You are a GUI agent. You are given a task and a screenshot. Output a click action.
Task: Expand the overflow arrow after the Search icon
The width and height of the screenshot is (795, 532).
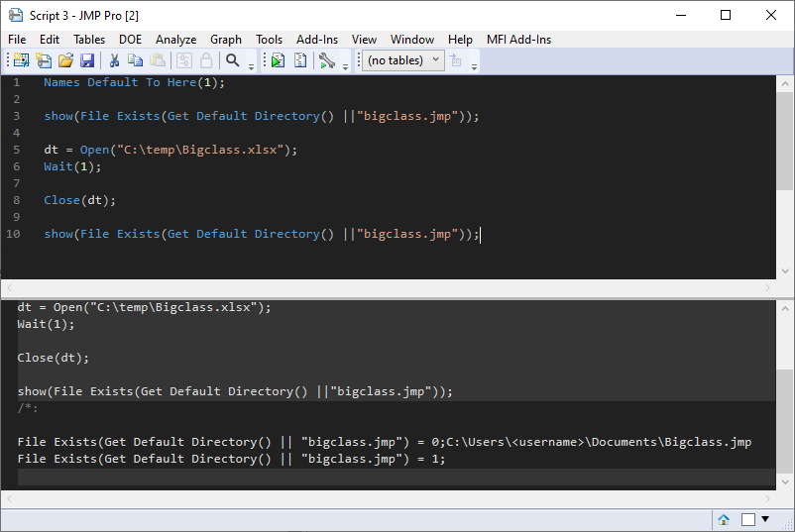coord(251,67)
